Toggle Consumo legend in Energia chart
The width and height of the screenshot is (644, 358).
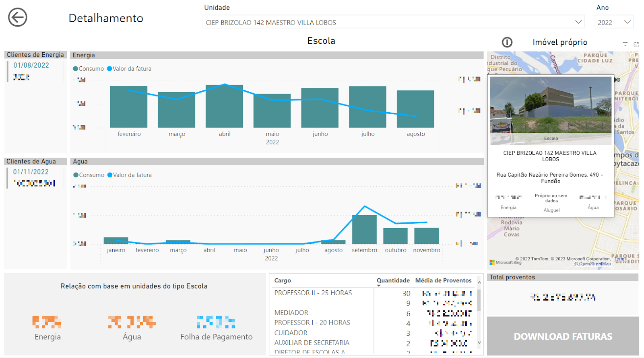coord(89,69)
